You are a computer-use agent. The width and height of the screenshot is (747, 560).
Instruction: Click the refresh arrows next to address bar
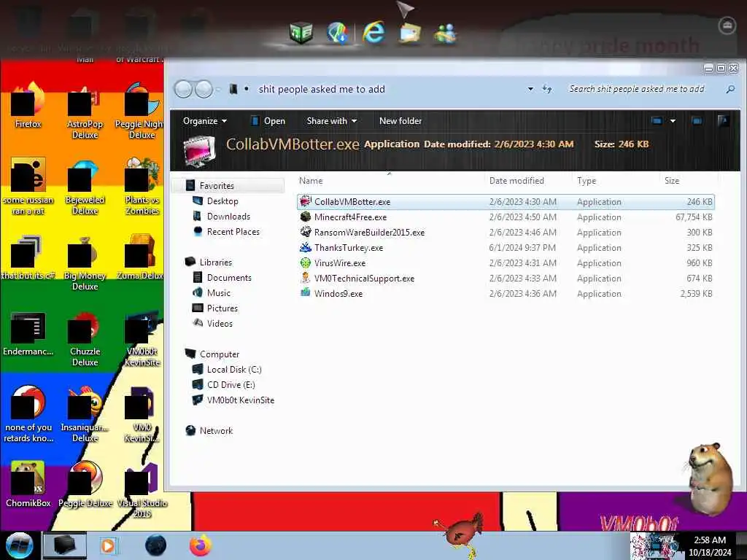tap(547, 89)
